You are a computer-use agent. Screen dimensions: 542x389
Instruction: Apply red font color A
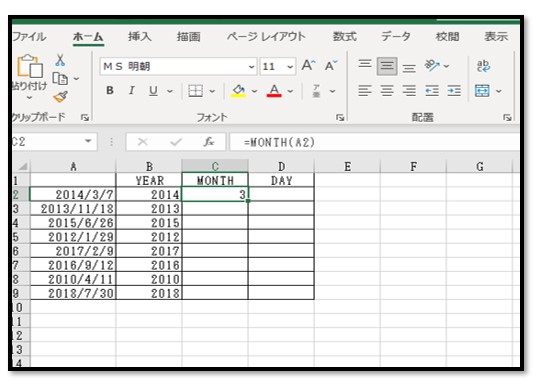[274, 91]
